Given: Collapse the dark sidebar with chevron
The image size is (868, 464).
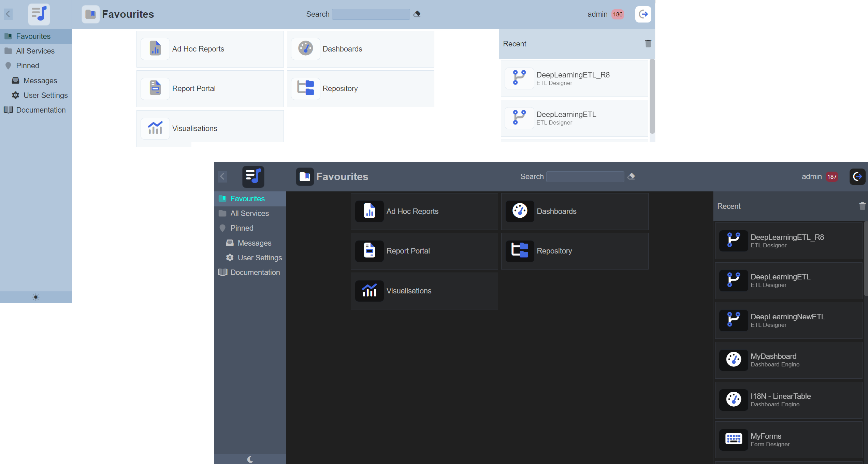Looking at the screenshot, I should 222,176.
